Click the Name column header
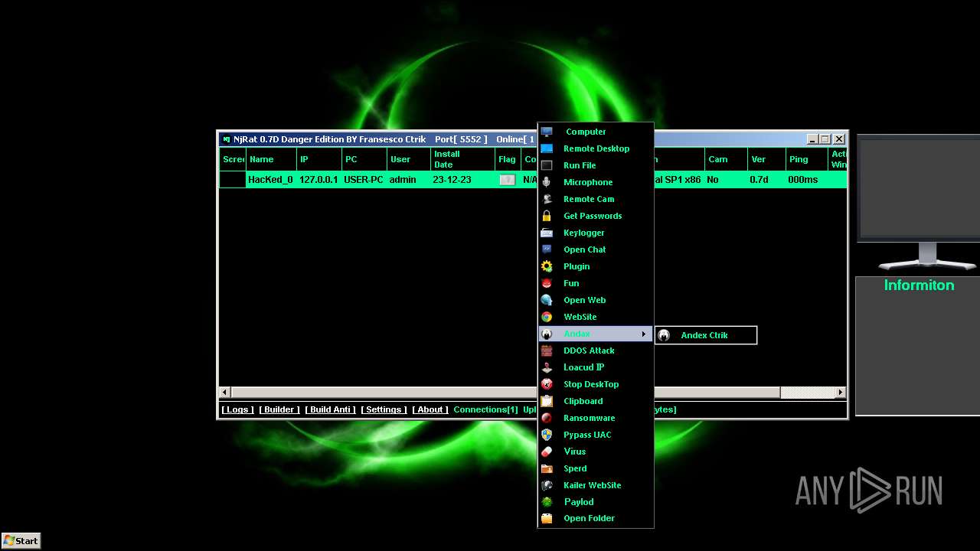The width and height of the screenshot is (980, 551). pos(271,159)
